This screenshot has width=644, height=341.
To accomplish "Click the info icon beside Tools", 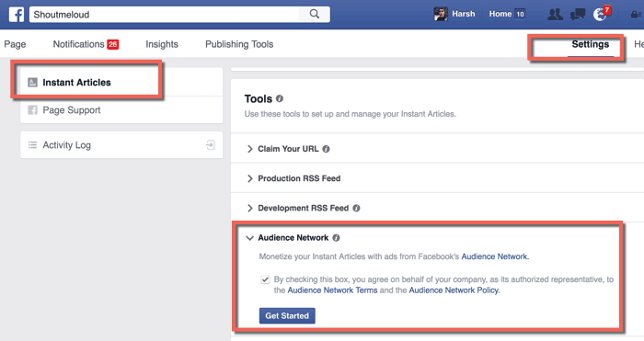I will (x=280, y=98).
